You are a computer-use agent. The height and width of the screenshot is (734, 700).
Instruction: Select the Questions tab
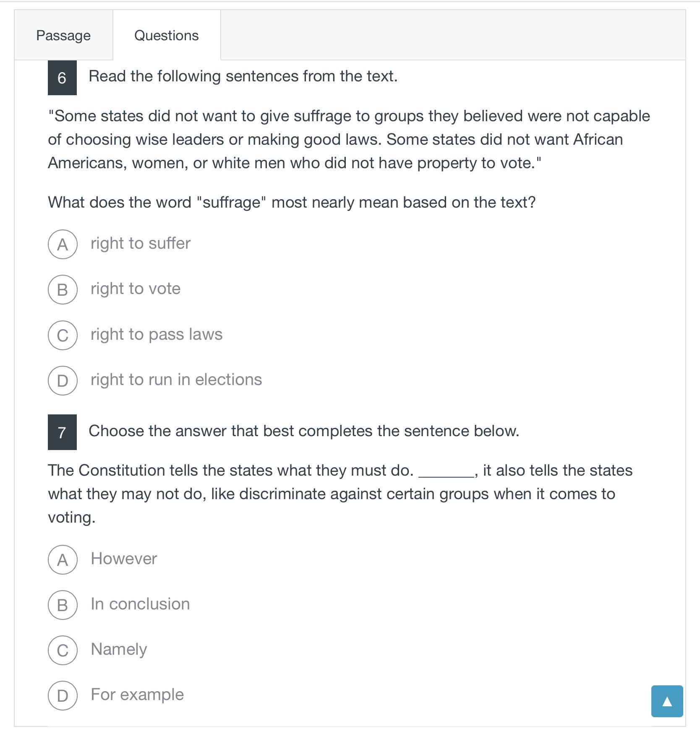click(x=166, y=35)
